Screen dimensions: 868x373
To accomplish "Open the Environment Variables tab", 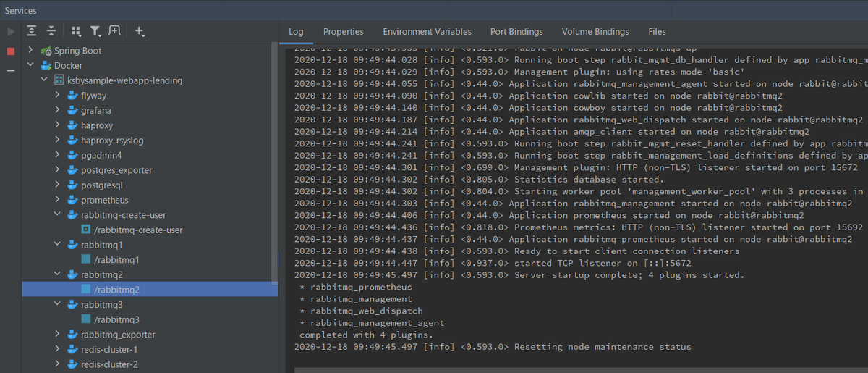I will click(427, 31).
